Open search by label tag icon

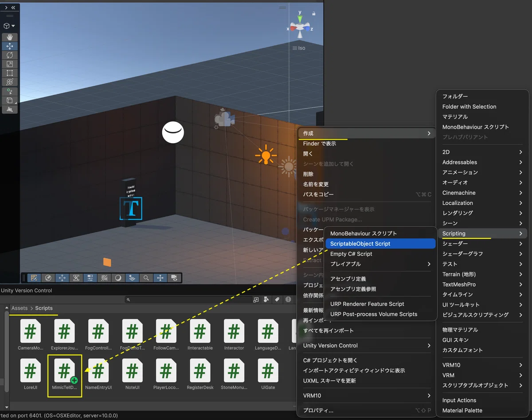pyautogui.click(x=277, y=299)
